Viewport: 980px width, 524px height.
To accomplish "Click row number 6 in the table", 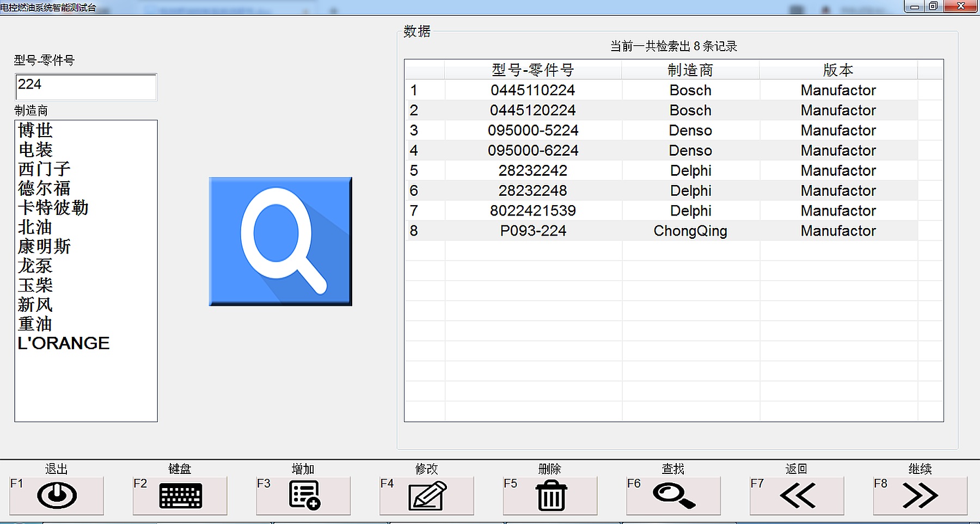I will [x=414, y=191].
